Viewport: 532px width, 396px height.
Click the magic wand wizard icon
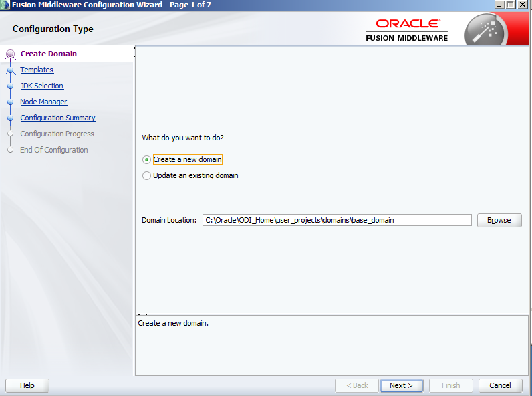tap(486, 30)
